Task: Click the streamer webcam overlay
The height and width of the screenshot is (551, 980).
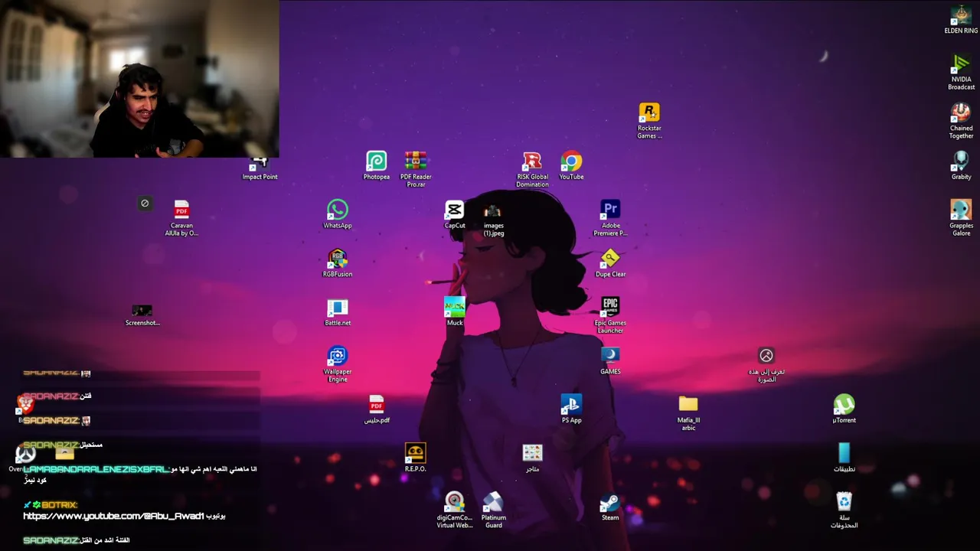Action: point(139,79)
